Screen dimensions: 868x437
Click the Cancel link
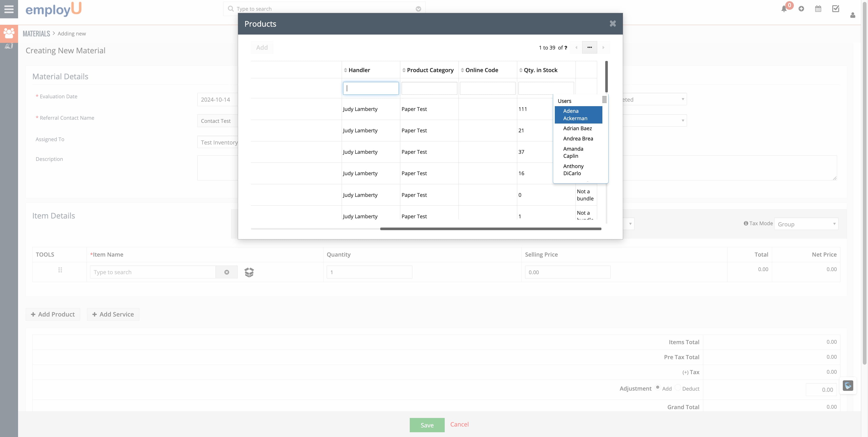pos(459,424)
